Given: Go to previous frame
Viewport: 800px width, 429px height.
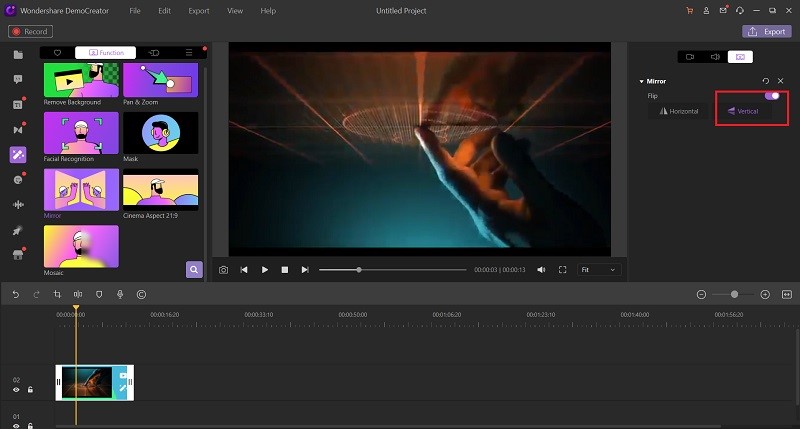Looking at the screenshot, I should coord(244,270).
